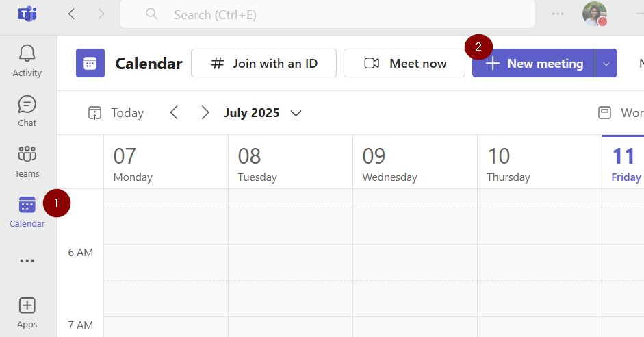Open the calendar view selector

pos(620,113)
